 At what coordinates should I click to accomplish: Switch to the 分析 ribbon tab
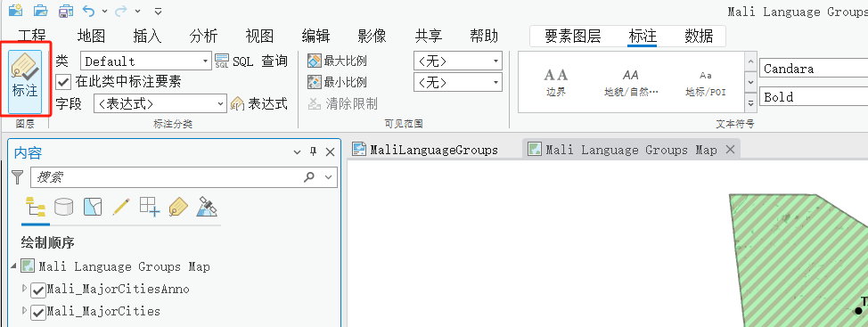click(x=203, y=37)
